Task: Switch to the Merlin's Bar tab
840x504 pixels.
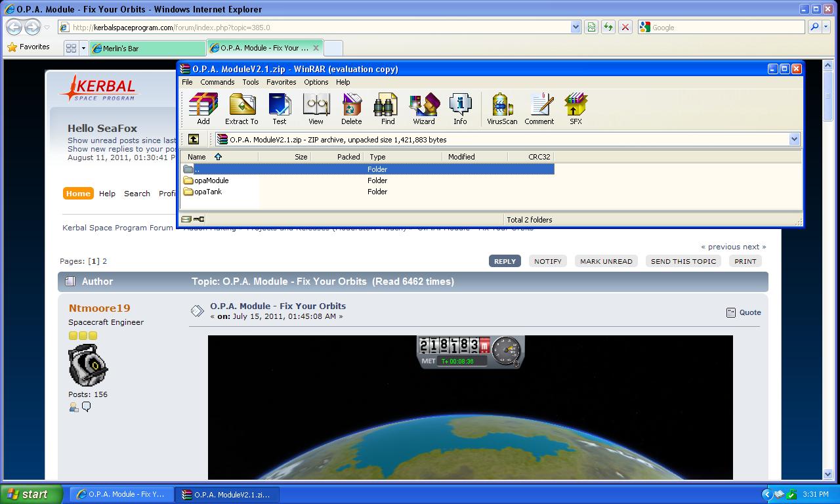Action: (147, 48)
